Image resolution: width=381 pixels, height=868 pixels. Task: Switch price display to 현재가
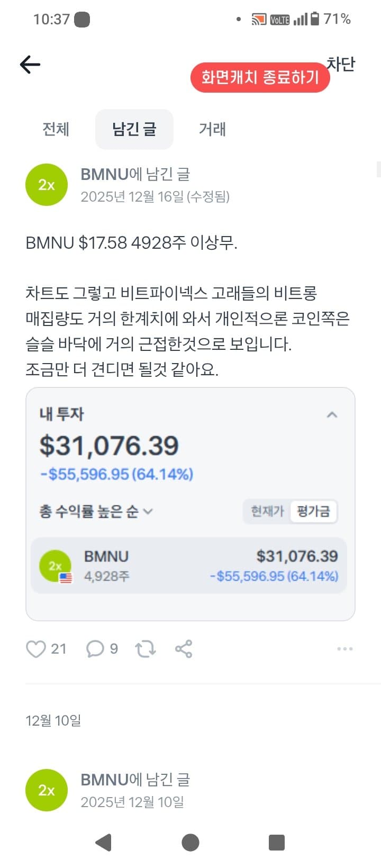coord(267,511)
